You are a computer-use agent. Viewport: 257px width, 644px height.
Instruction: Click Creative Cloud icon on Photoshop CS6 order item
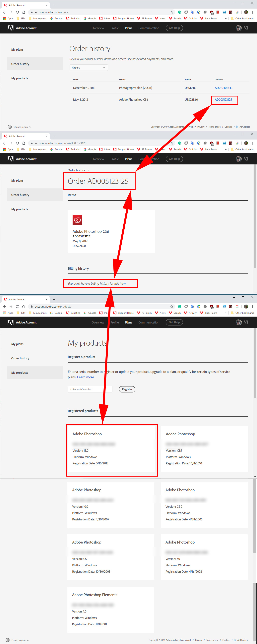point(78,220)
